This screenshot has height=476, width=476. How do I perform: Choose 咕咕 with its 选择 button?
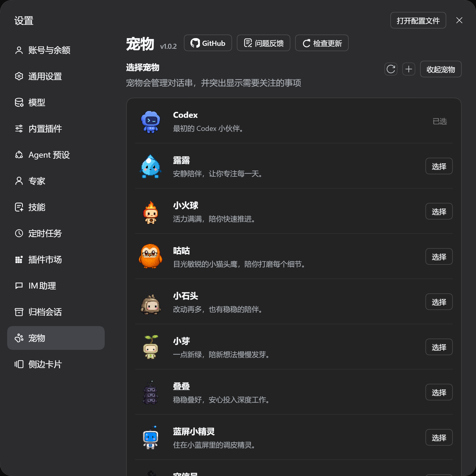[x=439, y=256]
